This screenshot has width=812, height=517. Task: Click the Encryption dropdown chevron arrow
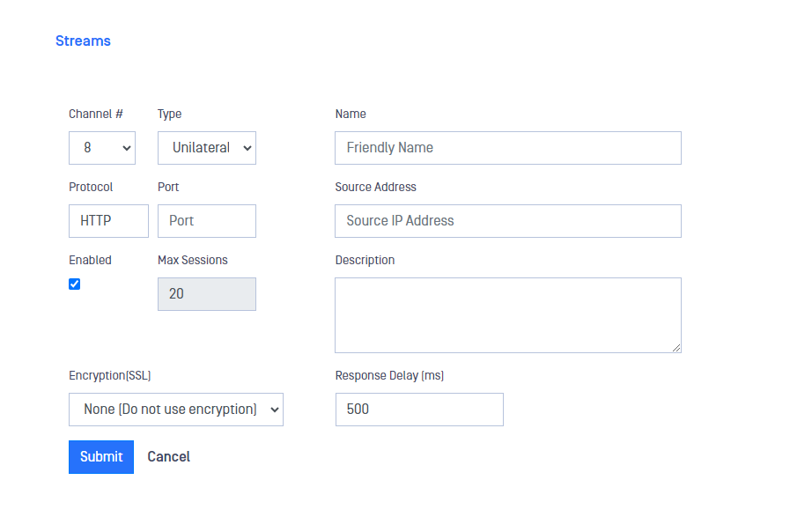pos(275,410)
